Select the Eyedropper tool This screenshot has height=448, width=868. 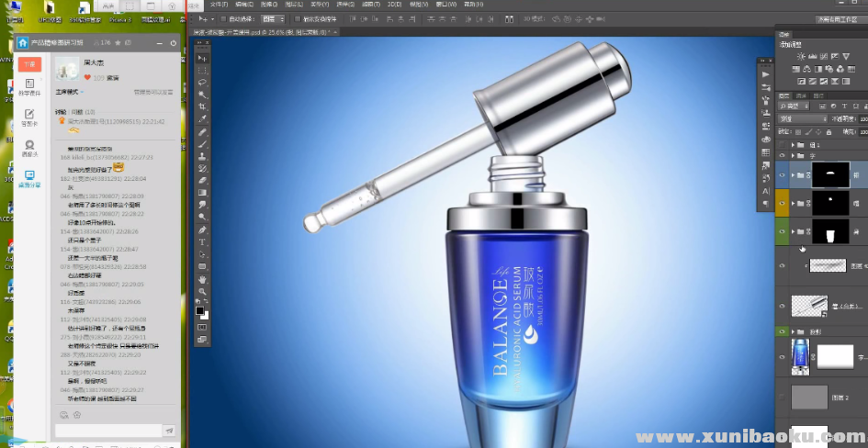tap(203, 119)
